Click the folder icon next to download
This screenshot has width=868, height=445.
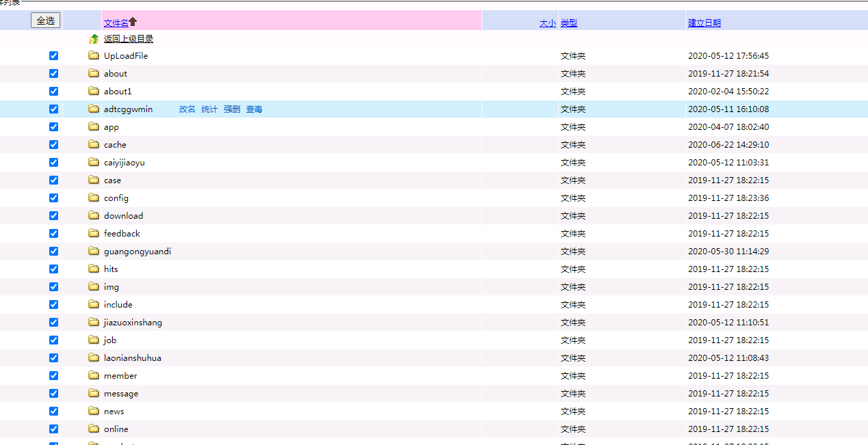pos(94,216)
